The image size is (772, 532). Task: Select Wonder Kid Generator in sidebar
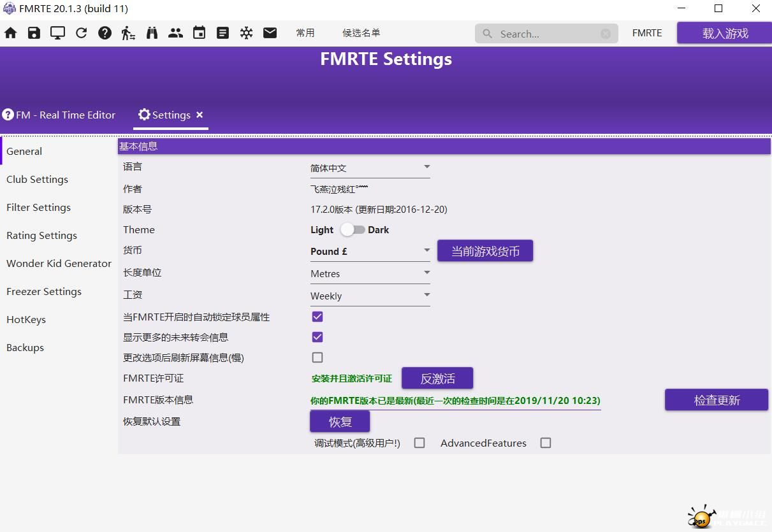coord(59,264)
